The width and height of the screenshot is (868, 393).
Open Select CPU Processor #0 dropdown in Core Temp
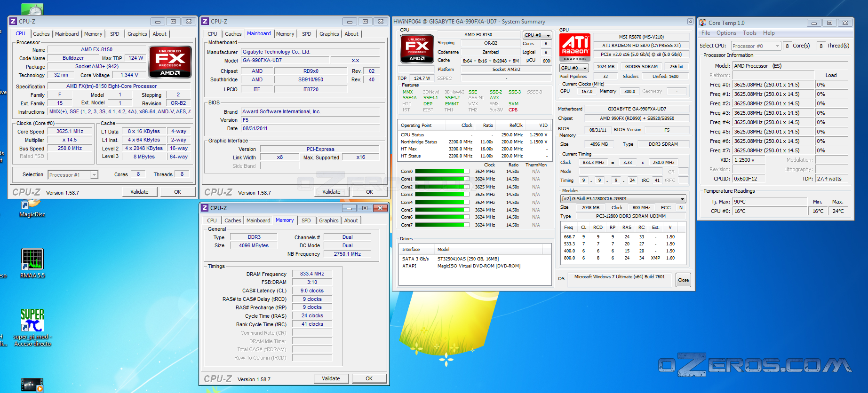coord(756,46)
